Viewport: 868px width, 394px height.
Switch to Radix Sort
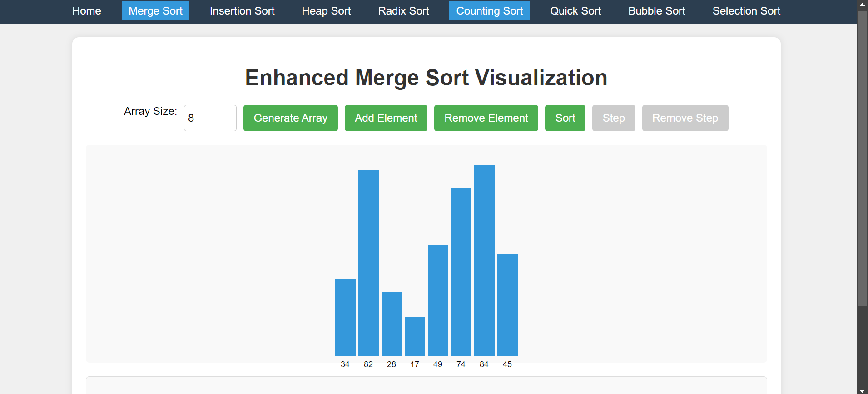(x=403, y=10)
